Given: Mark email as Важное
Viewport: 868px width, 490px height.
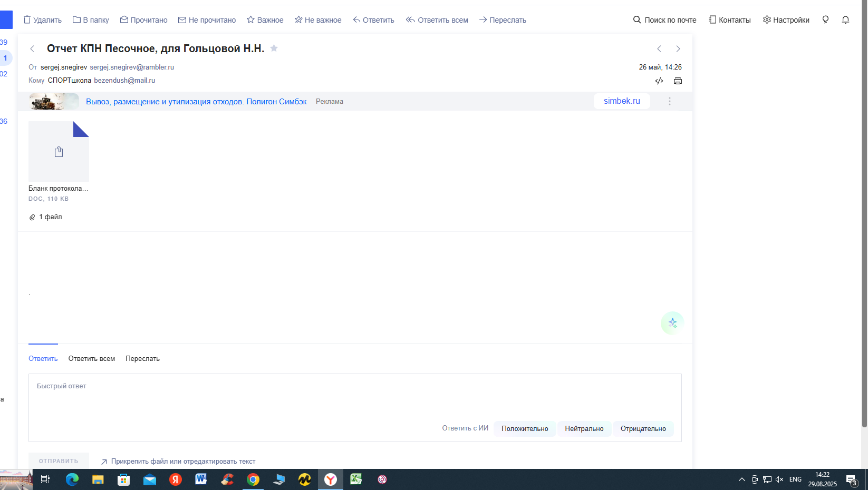Looking at the screenshot, I should coord(265,20).
